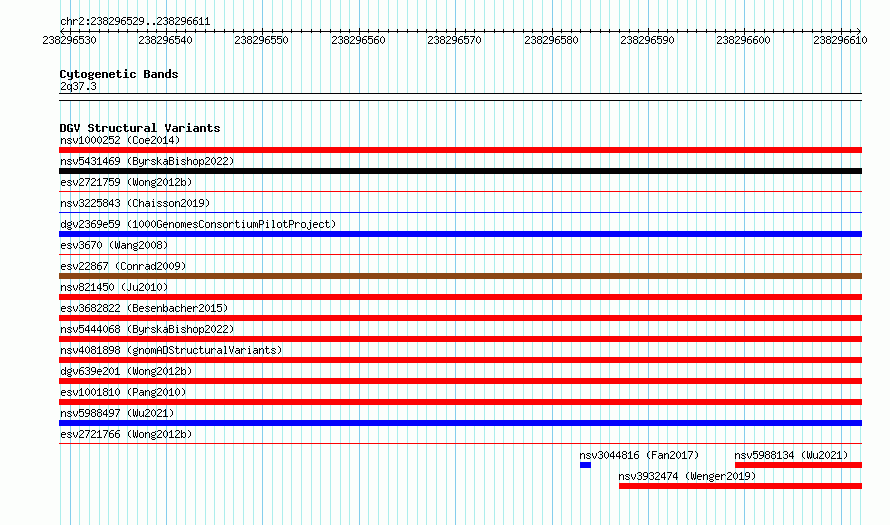
Task: Open nsv5431469 (ByrskaBishop2022) label
Action: (147, 161)
